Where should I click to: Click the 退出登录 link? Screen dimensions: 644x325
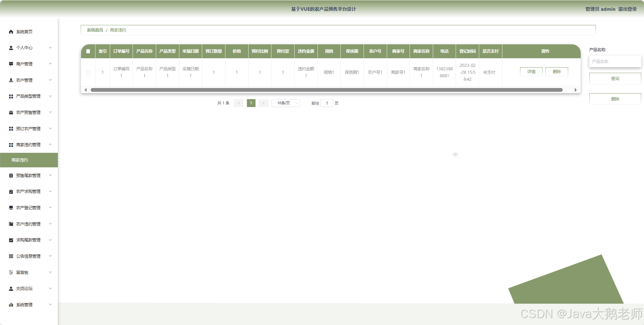point(627,9)
